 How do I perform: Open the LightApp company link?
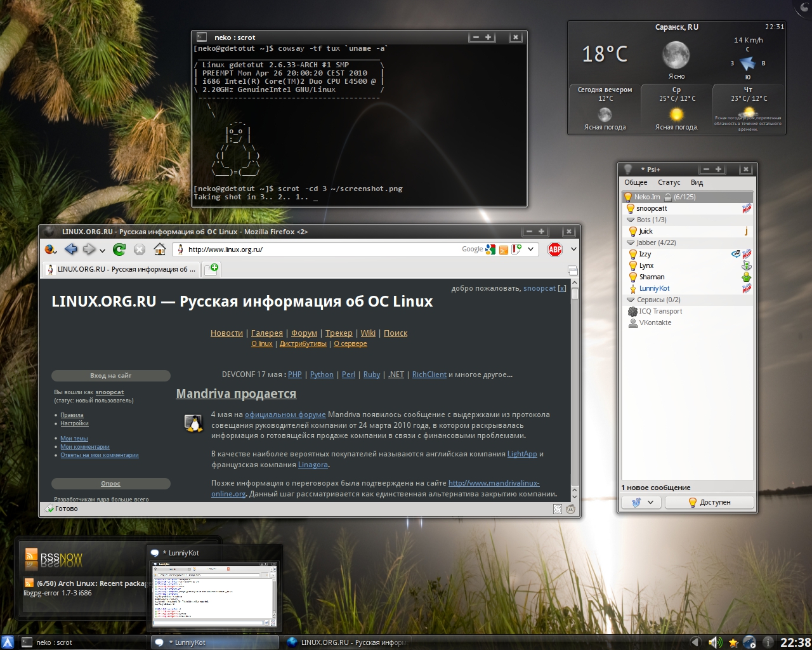522,454
